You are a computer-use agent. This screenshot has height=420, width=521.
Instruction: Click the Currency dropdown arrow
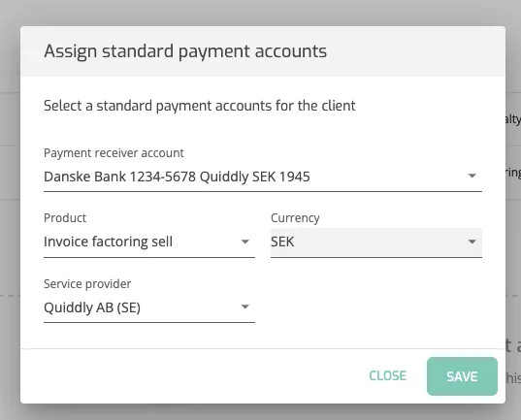[472, 242]
